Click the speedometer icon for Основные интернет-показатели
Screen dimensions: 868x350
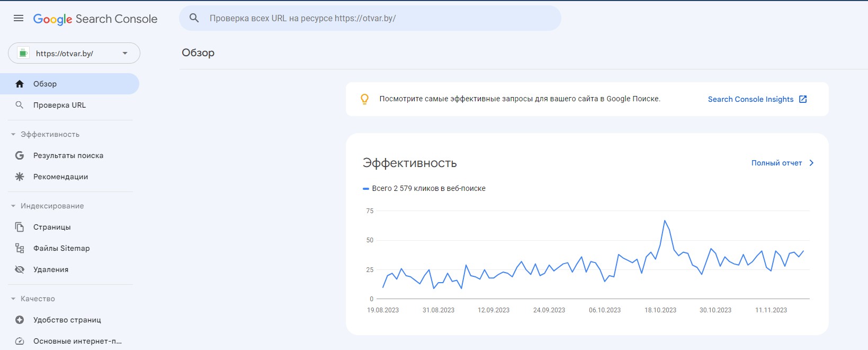[x=20, y=341]
